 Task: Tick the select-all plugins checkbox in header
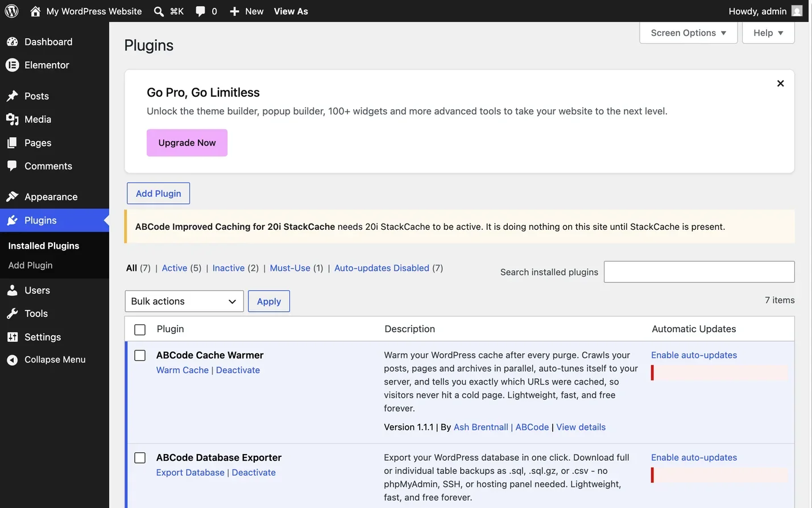tap(140, 329)
